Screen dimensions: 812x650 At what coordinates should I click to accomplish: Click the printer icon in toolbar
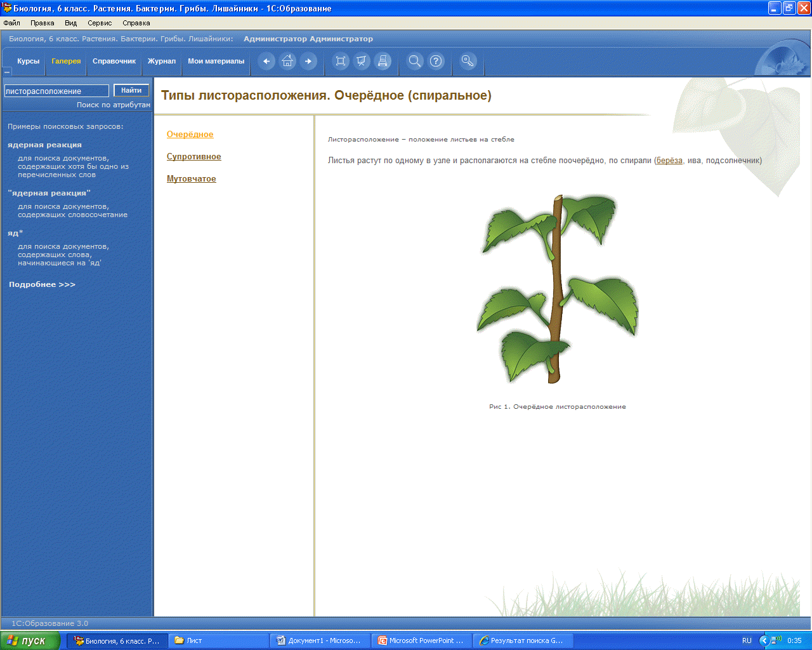pos(383,62)
